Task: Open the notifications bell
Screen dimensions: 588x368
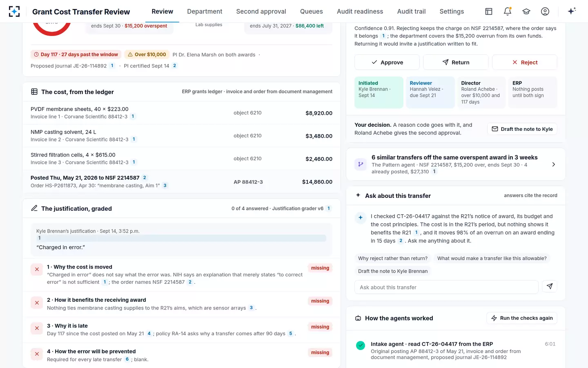Action: point(508,11)
